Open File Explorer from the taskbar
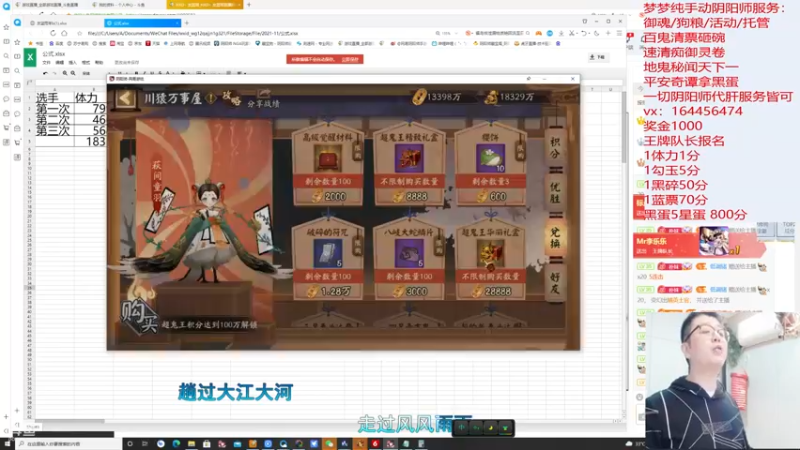This screenshot has height=450, width=800. pos(191,444)
